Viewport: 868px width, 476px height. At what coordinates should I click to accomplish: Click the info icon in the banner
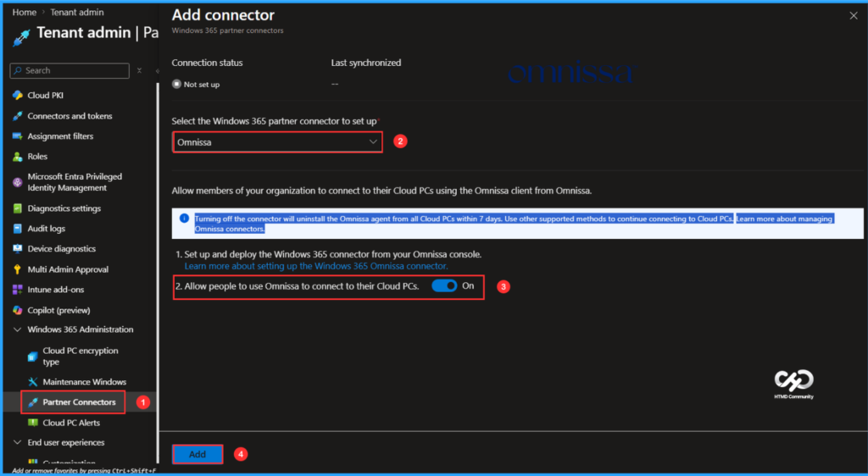pos(184,218)
